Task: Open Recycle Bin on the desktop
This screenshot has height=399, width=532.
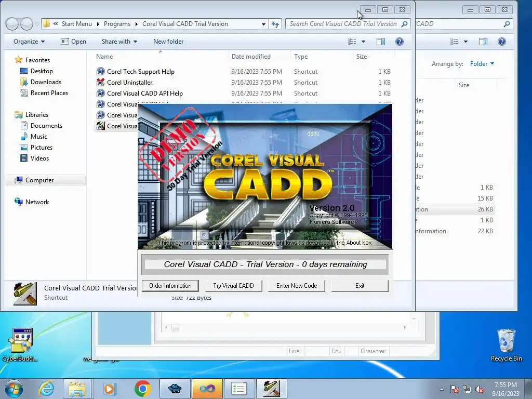Action: tap(506, 345)
